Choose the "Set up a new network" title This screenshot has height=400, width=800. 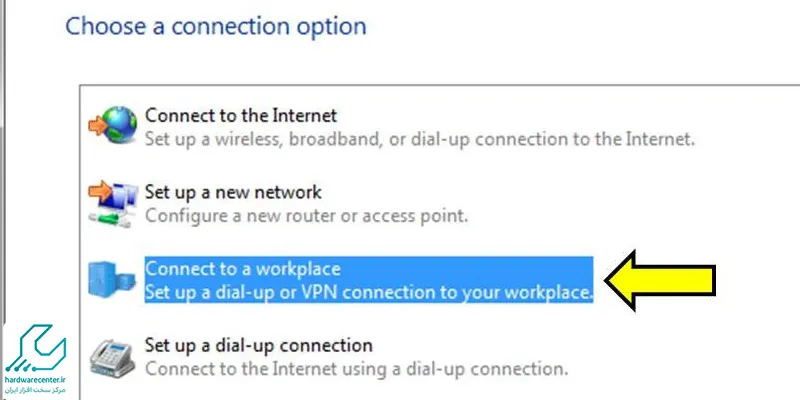click(x=233, y=192)
